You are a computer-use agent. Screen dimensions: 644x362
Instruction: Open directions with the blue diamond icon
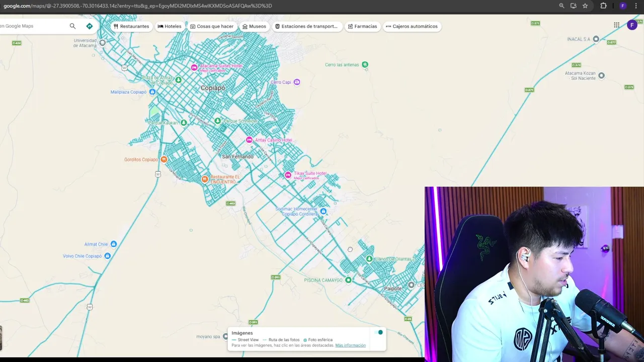90,26
